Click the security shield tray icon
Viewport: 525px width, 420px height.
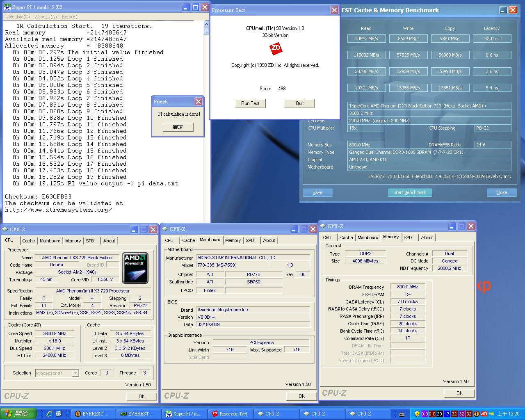[x=417, y=414]
